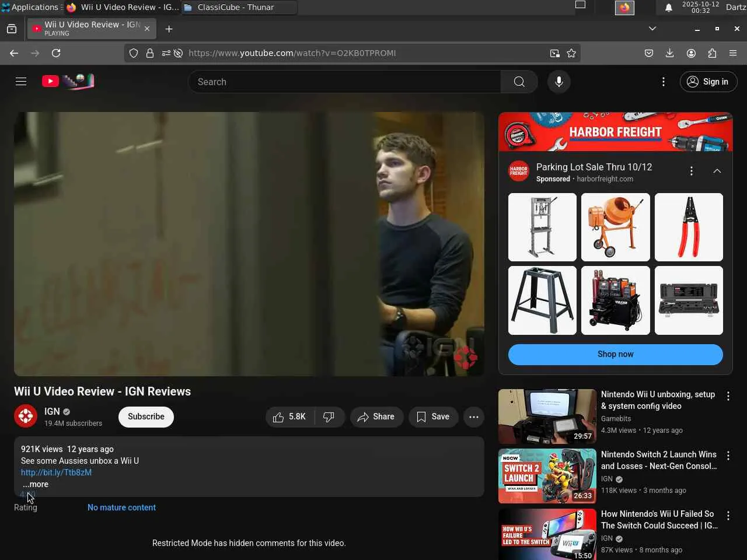
Task: Expand description with ...more
Action: tap(36, 484)
